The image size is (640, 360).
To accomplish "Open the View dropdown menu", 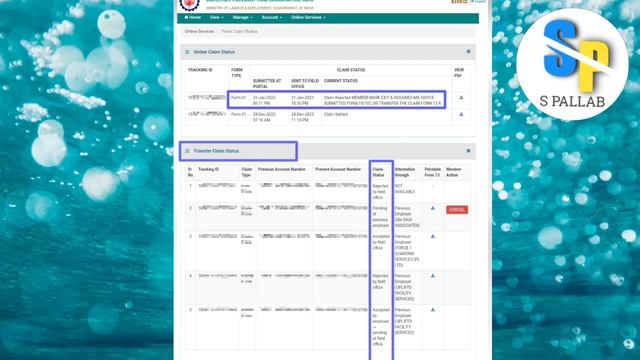I will click(x=216, y=18).
